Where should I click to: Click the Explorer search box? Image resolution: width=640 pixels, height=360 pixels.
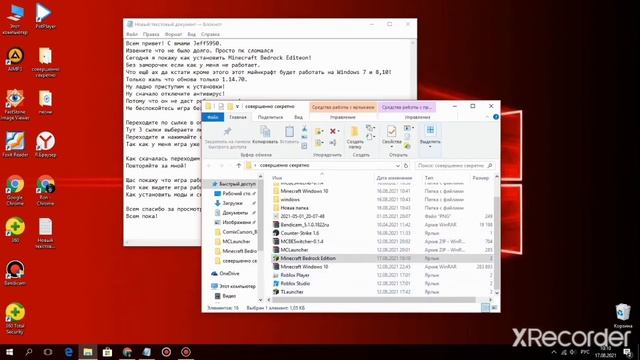pos(454,166)
